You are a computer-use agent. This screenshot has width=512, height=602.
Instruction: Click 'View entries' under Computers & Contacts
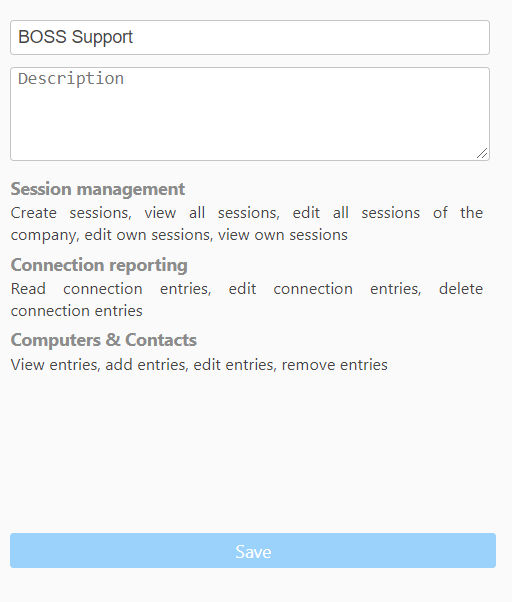[55, 365]
